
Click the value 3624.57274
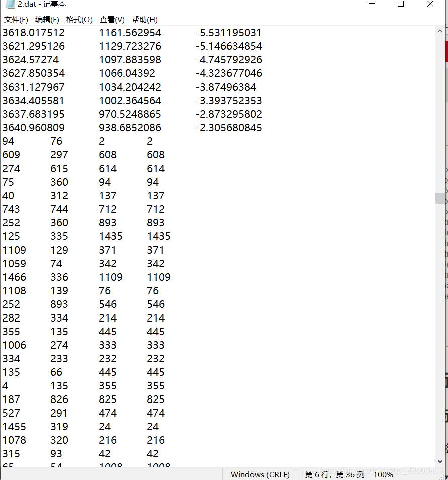[31, 60]
